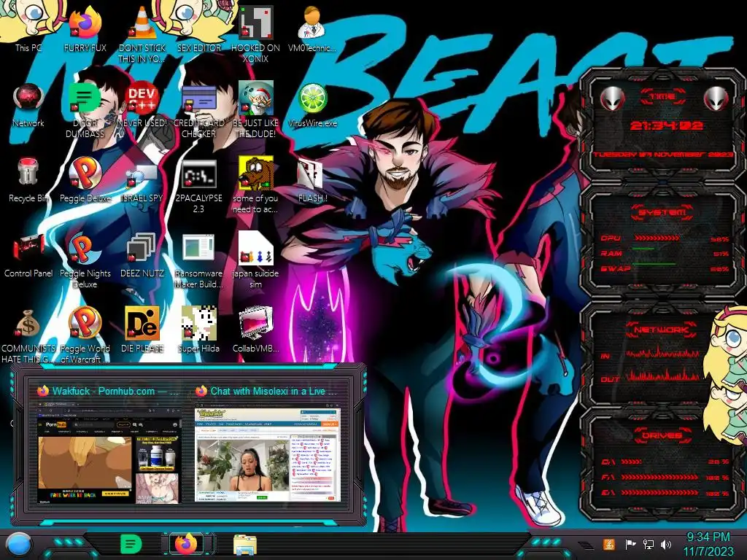
Task: Click the left alien head gadget icon
Action: pyautogui.click(x=612, y=99)
